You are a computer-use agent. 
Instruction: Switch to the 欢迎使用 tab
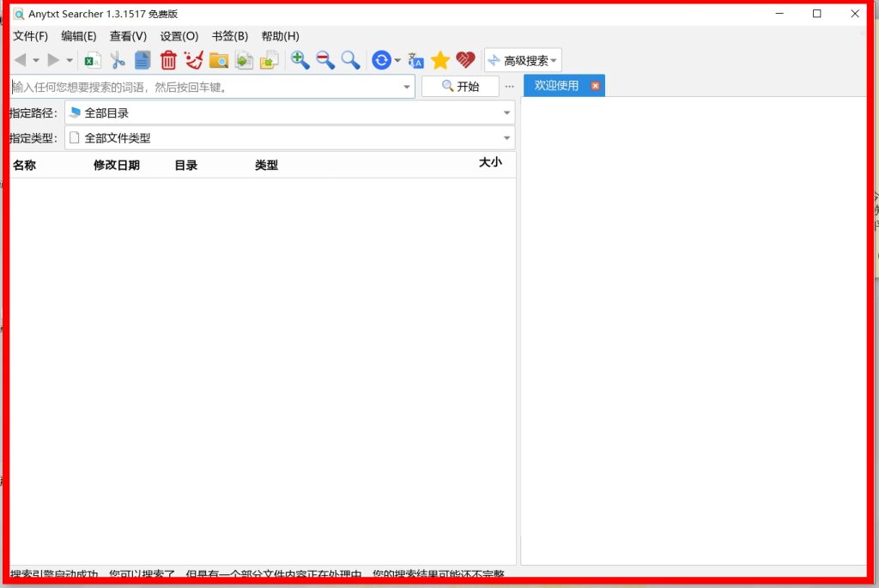click(556, 86)
